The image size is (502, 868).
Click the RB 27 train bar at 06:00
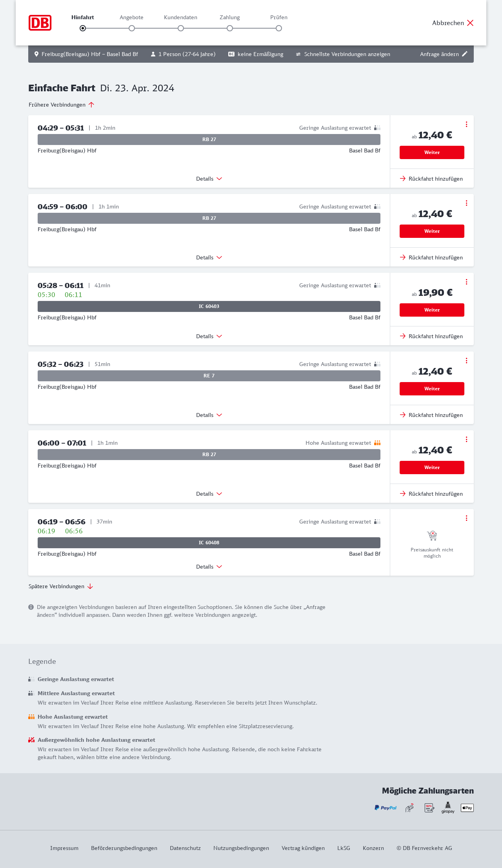[209, 455]
